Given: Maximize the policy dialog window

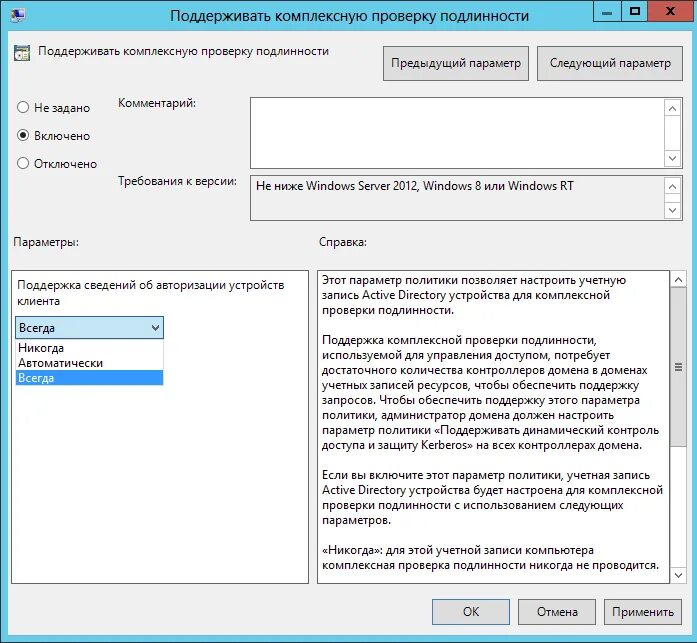Looking at the screenshot, I should coord(635,12).
